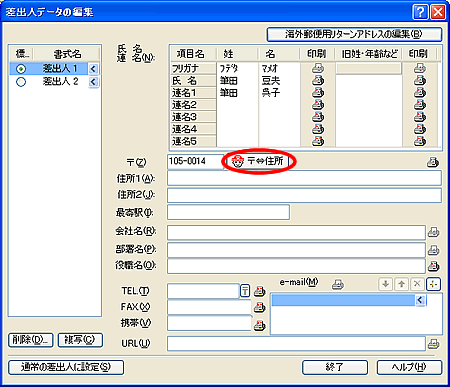Toggle print icon for 役職名 field
The image size is (450, 387).
pos(433,266)
